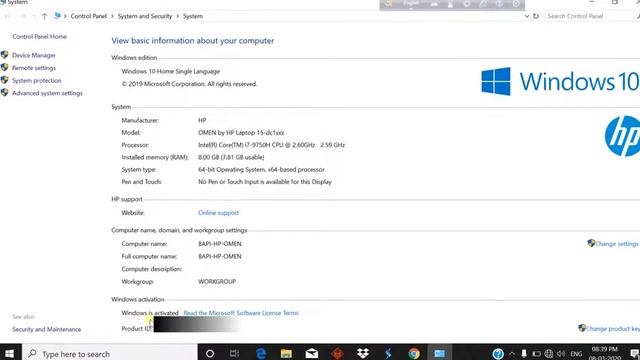The height and width of the screenshot is (360, 640).
Task: Open Advanced system settings
Action: pos(47,93)
